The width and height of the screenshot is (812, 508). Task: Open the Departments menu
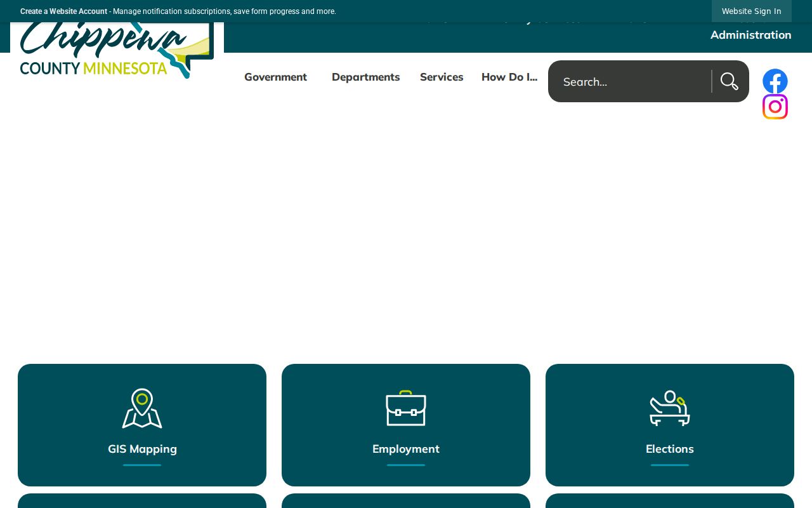[366, 77]
